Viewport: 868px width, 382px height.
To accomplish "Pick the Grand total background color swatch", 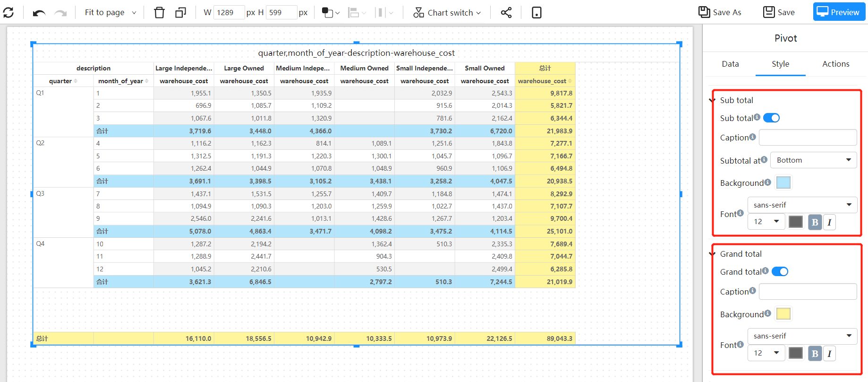I will [x=783, y=314].
